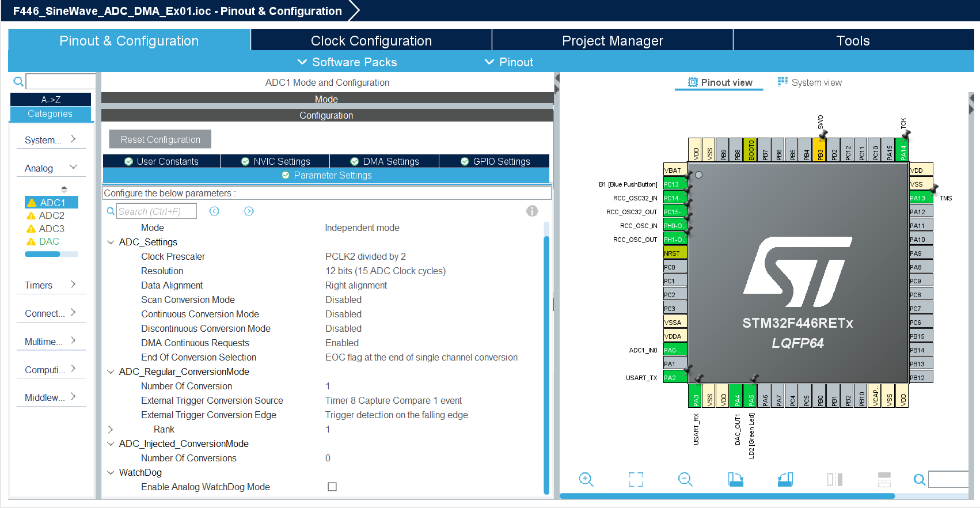The image size is (980, 508).
Task: Select the PA4 DAC_OUT1 pin
Action: click(x=737, y=396)
